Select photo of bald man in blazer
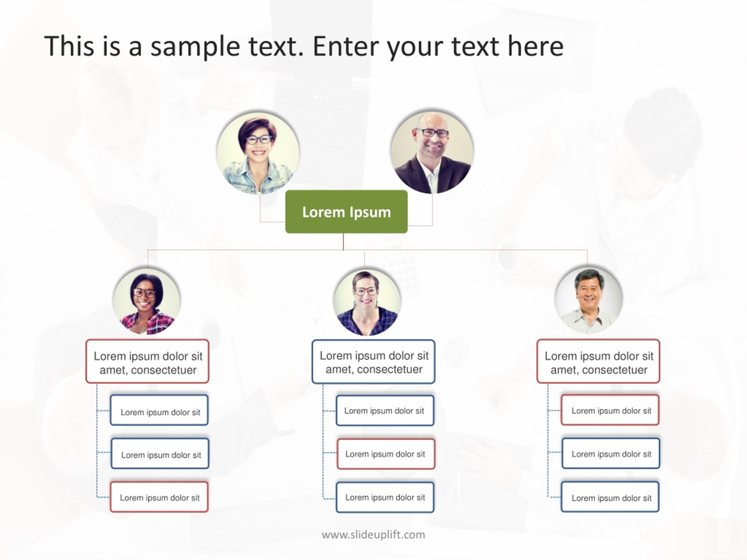The image size is (747, 560). point(432,152)
